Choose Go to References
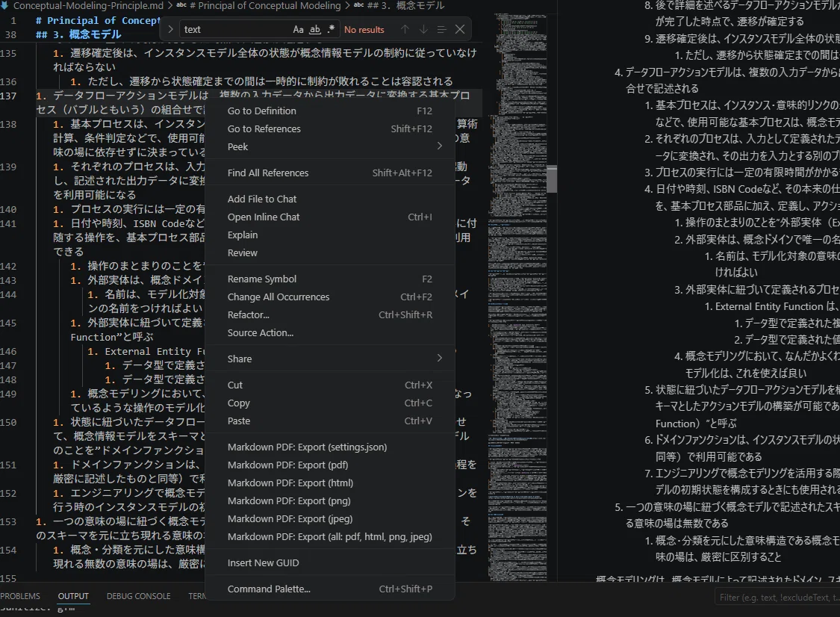Image resolution: width=840 pixels, height=617 pixels. point(330,128)
